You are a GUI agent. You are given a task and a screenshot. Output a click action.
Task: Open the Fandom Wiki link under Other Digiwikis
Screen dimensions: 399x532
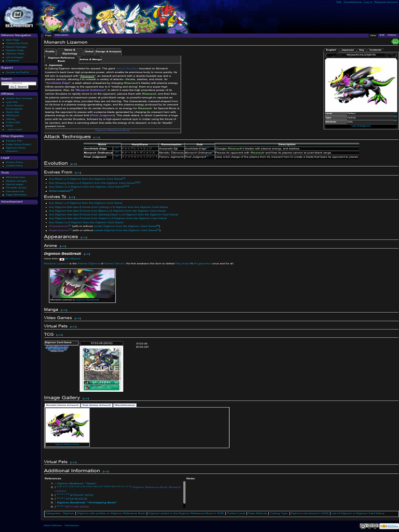click(14, 141)
